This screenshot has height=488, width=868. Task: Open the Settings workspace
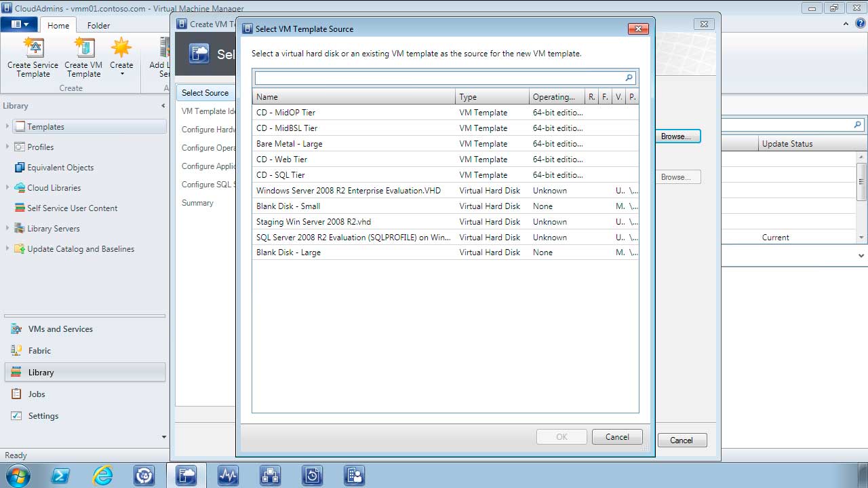pyautogui.click(x=85, y=416)
